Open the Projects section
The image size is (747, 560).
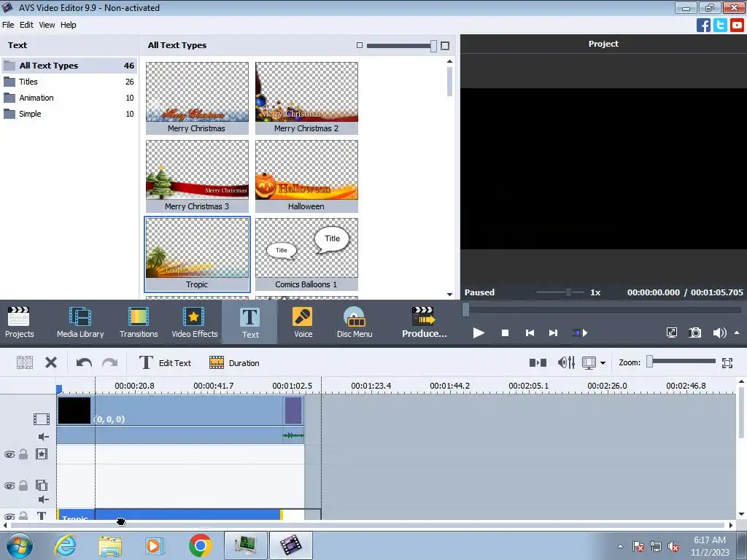click(x=19, y=322)
